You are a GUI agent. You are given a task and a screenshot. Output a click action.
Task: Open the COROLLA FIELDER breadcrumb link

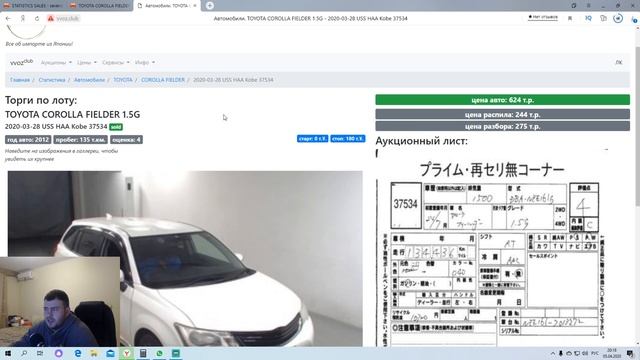(x=163, y=80)
